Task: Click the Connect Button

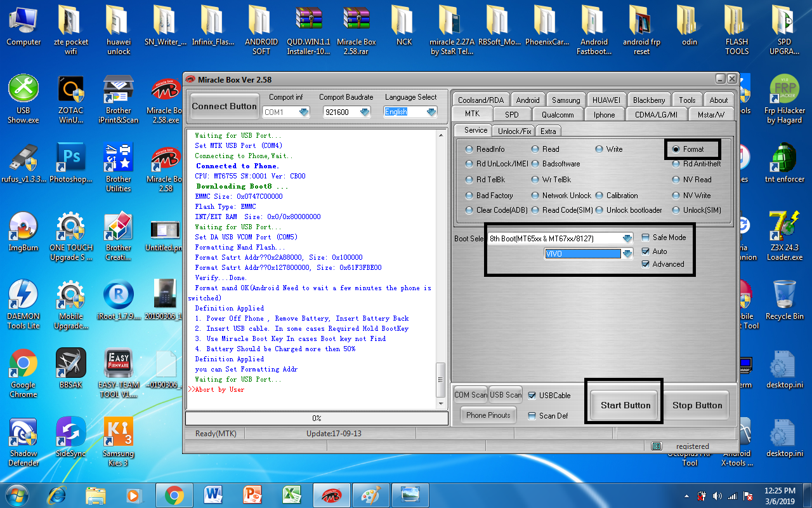Action: (224, 106)
